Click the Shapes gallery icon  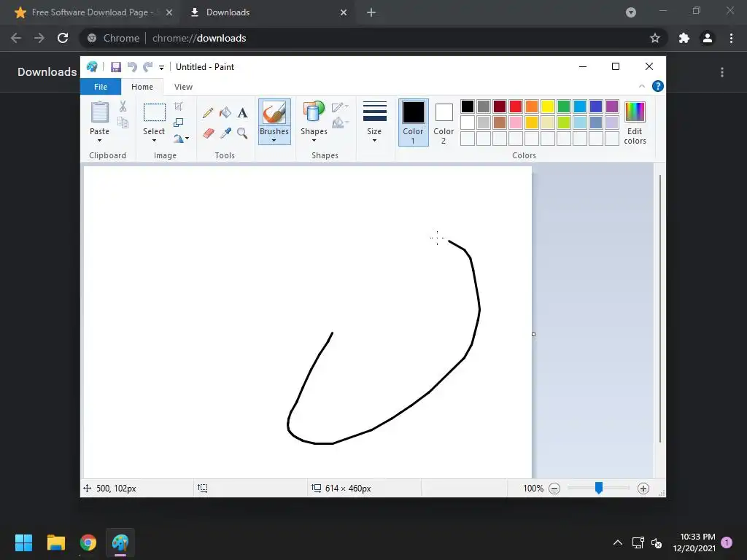pyautogui.click(x=314, y=113)
